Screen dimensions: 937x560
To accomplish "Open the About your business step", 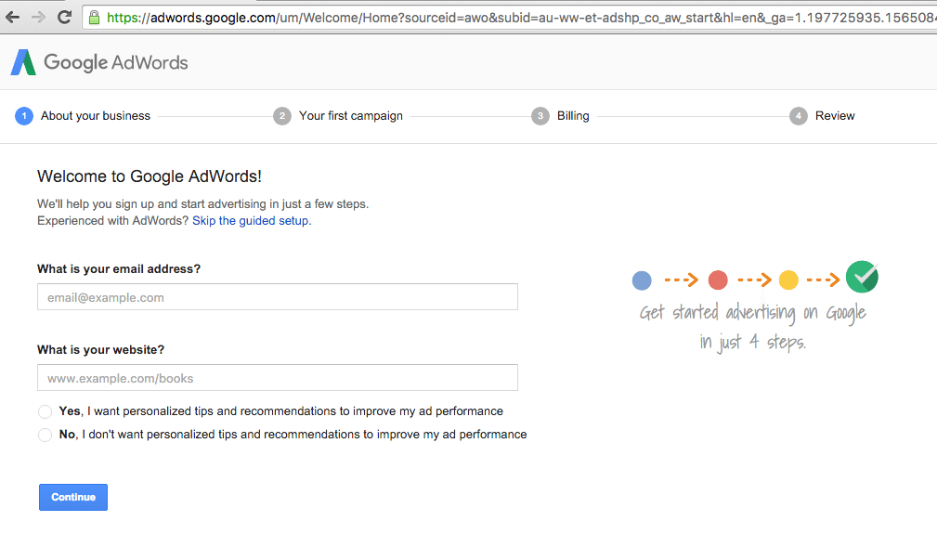I will [96, 116].
